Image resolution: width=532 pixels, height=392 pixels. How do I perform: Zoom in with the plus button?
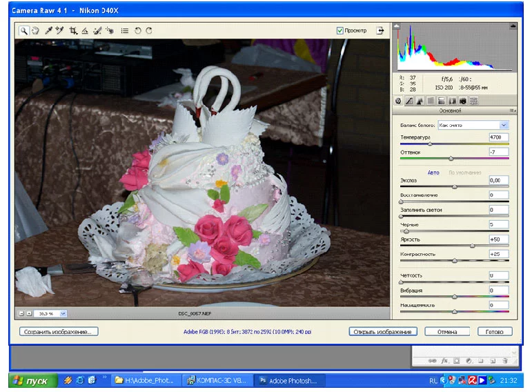tap(29, 313)
